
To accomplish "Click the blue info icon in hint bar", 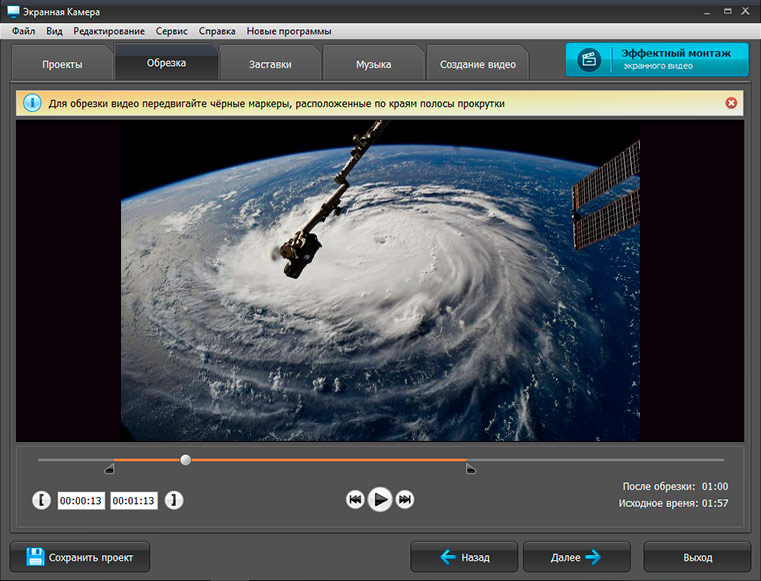I will tap(32, 103).
